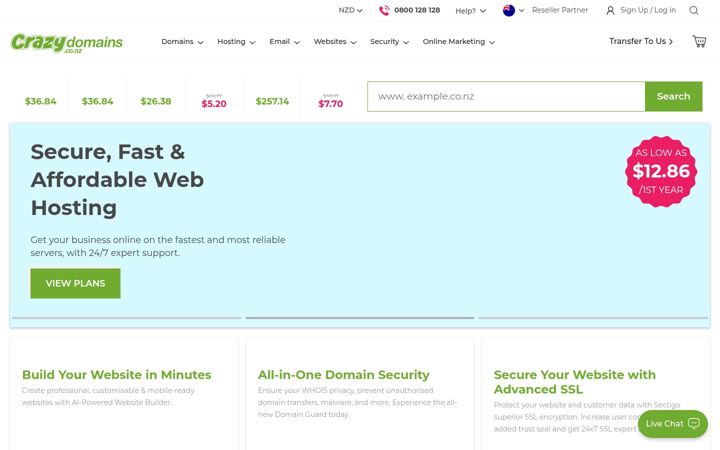Open Build Your Website in Minutes card
This screenshot has width=720, height=450.
(124, 394)
